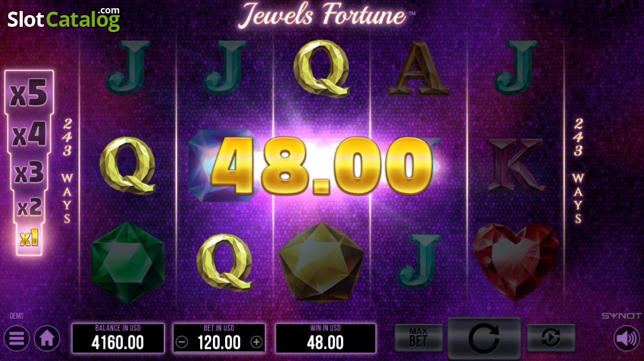Select the x2 multiplier indicator
644x361 pixels.
pos(29,207)
